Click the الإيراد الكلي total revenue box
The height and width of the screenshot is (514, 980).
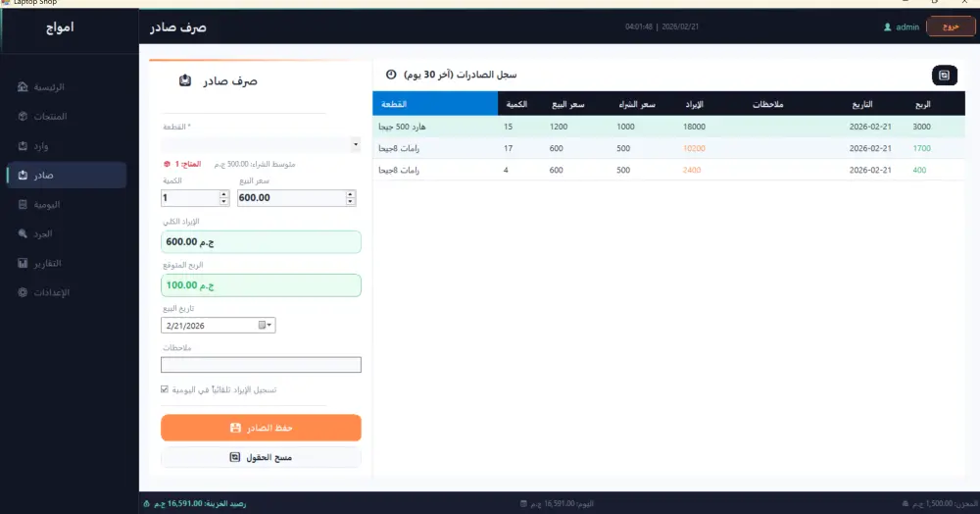click(261, 242)
